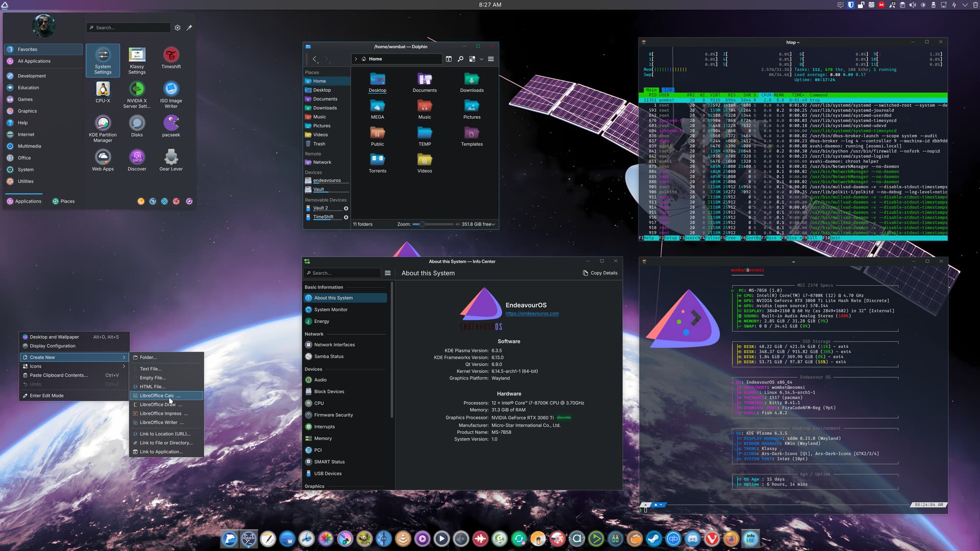Switch to the Places tab in launcher
Image resolution: width=980 pixels, height=551 pixels.
click(63, 202)
